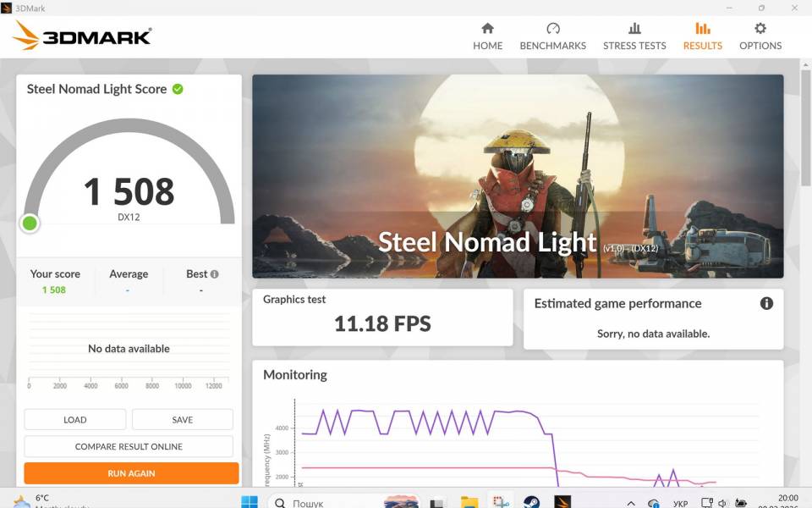This screenshot has height=508, width=812.
Task: Expand the hidden system tray icons
Action: [x=631, y=503]
